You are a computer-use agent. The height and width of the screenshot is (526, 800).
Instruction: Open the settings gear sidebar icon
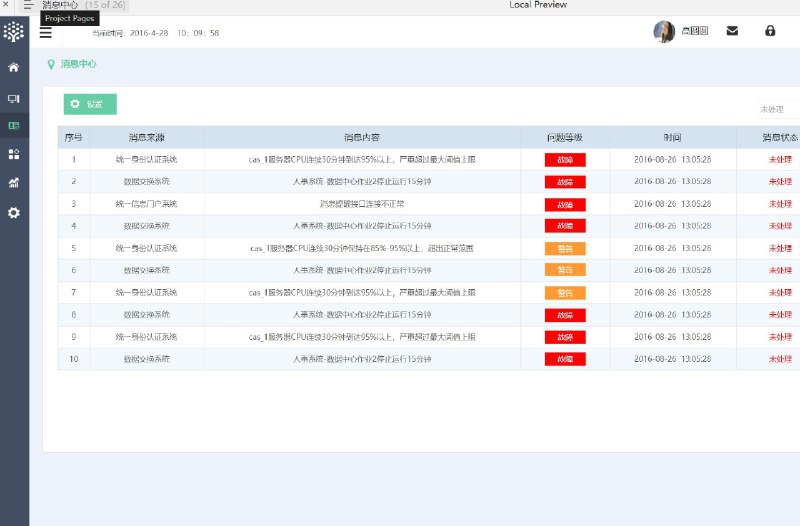click(14, 213)
